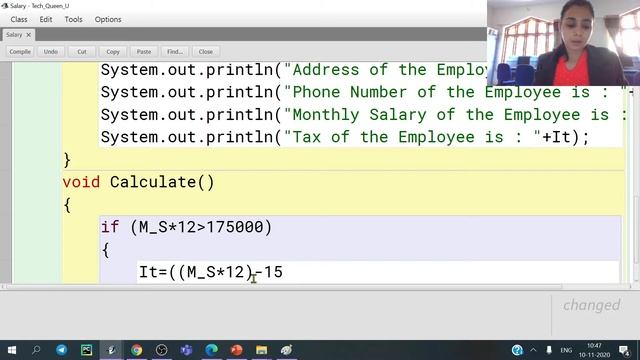Image resolution: width=640 pixels, height=360 pixels.
Task: Open File Explorer from the taskbar
Action: click(x=261, y=350)
